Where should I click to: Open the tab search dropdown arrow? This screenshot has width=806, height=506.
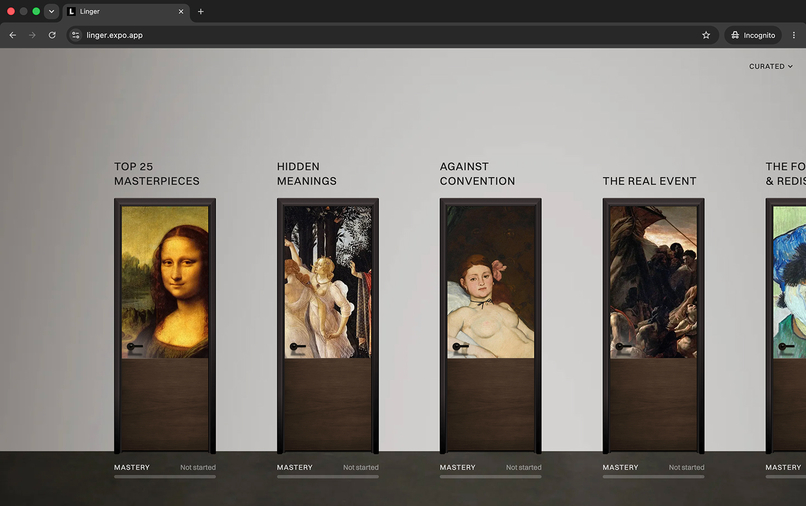[51, 11]
